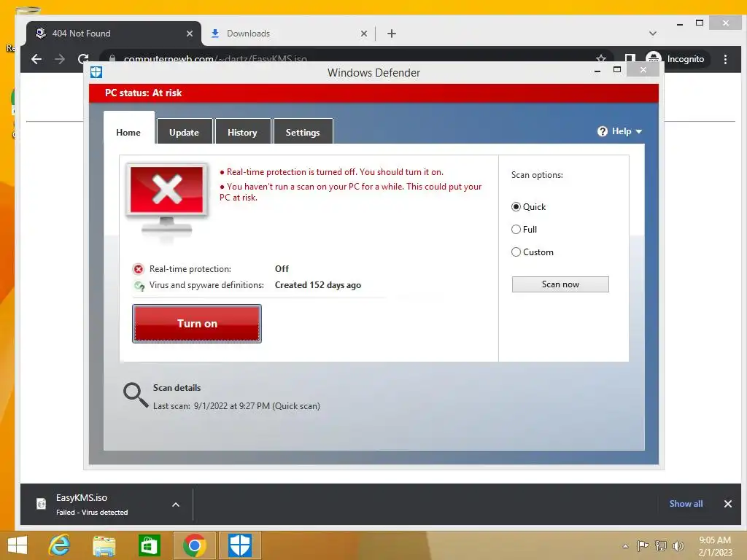Close the Chrome downloads bar
This screenshot has height=560, width=747.
coord(727,504)
